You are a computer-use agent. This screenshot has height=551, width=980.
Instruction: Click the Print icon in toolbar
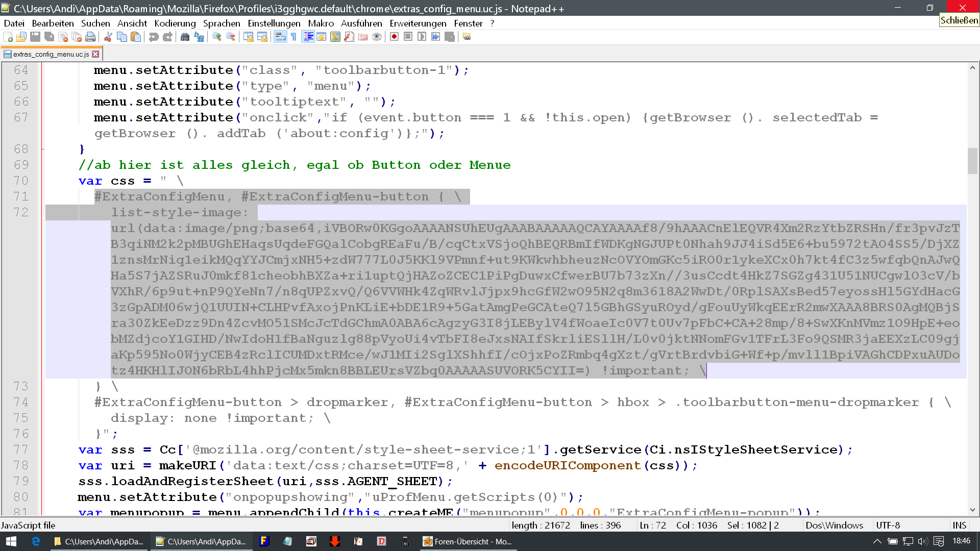coord(90,37)
